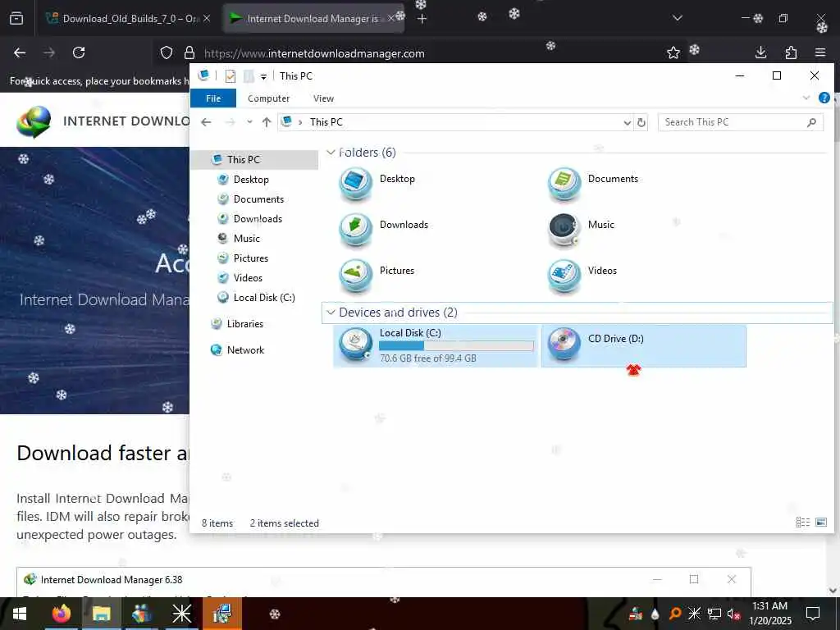Open the File menu in Explorer
Screen dimensions: 840x630
[x=213, y=98]
